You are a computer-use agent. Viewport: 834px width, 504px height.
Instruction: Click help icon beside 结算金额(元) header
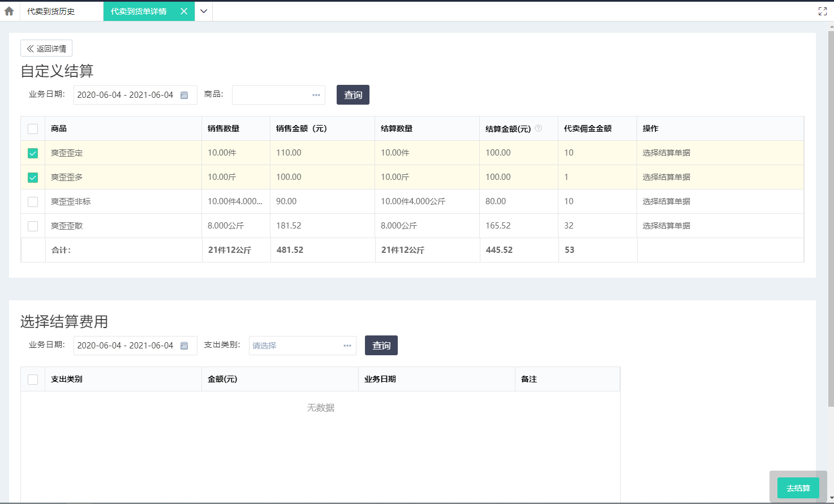point(538,128)
